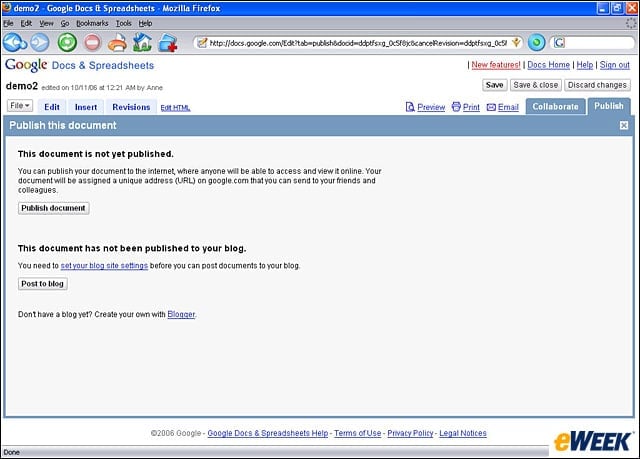Open the Firefox View menu
Screen dimensions: 640x459
click(x=46, y=23)
